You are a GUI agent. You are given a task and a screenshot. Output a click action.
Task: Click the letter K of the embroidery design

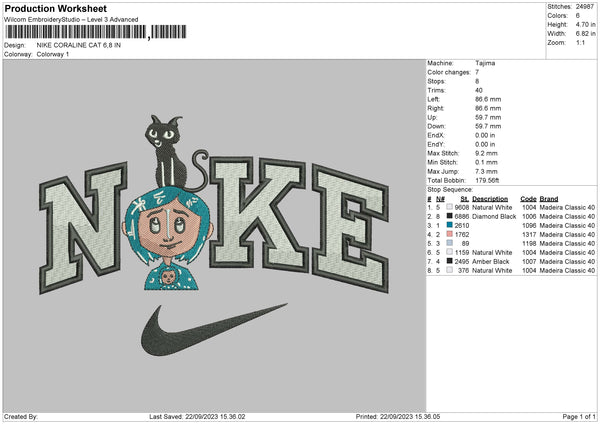[259, 214]
